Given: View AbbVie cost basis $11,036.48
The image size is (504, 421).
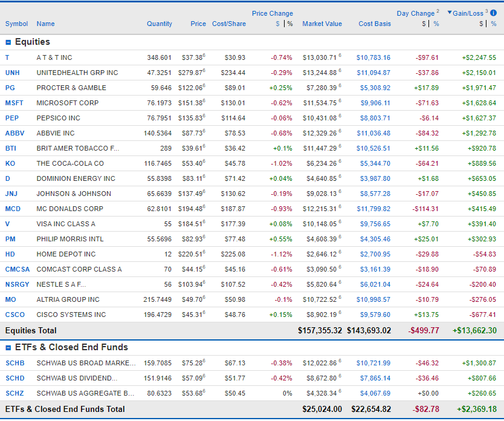Looking at the screenshot, I should [x=373, y=134].
